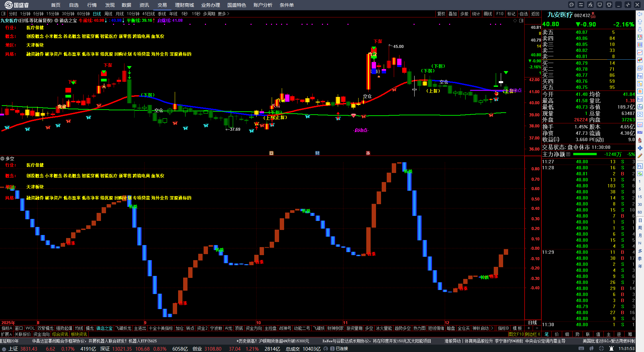Click the green 主力净额 progress bar
The image size is (644, 352).
click(x=585, y=154)
